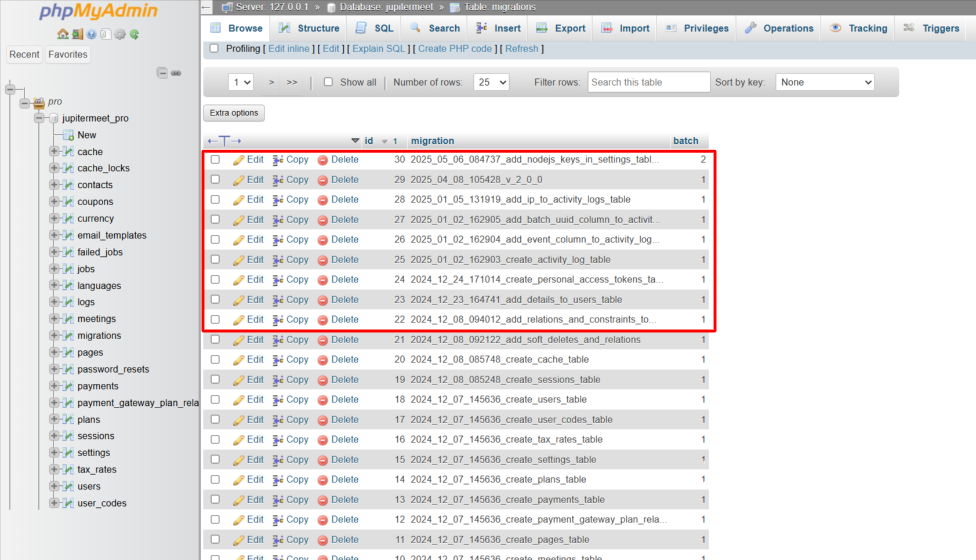Image resolution: width=976 pixels, height=560 pixels.
Task: Open the settings gear icon in sidebar
Action: click(120, 34)
